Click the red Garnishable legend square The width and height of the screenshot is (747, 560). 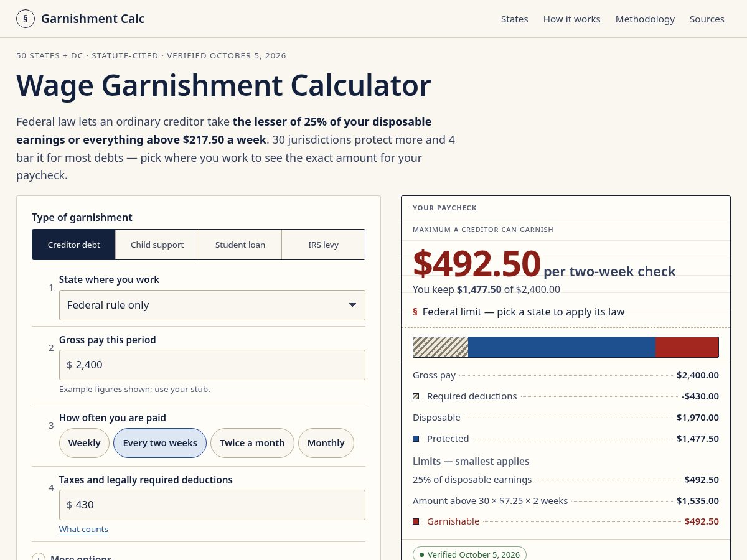click(x=416, y=521)
